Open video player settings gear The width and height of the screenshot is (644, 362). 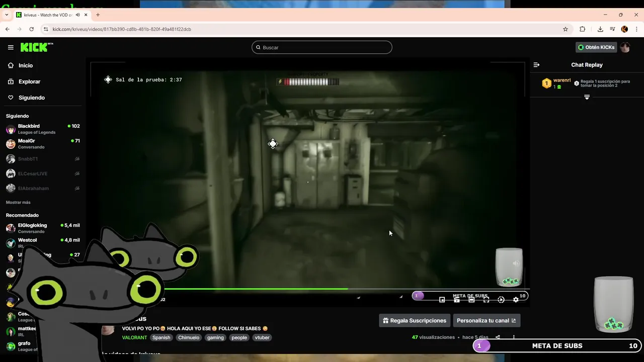point(516,300)
